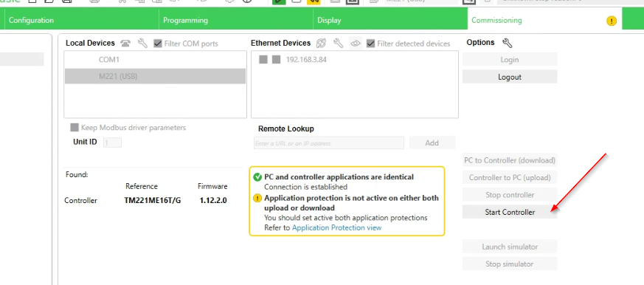This screenshot has height=285, width=644.
Task: Switch to the Programming tab
Action: coord(236,20)
